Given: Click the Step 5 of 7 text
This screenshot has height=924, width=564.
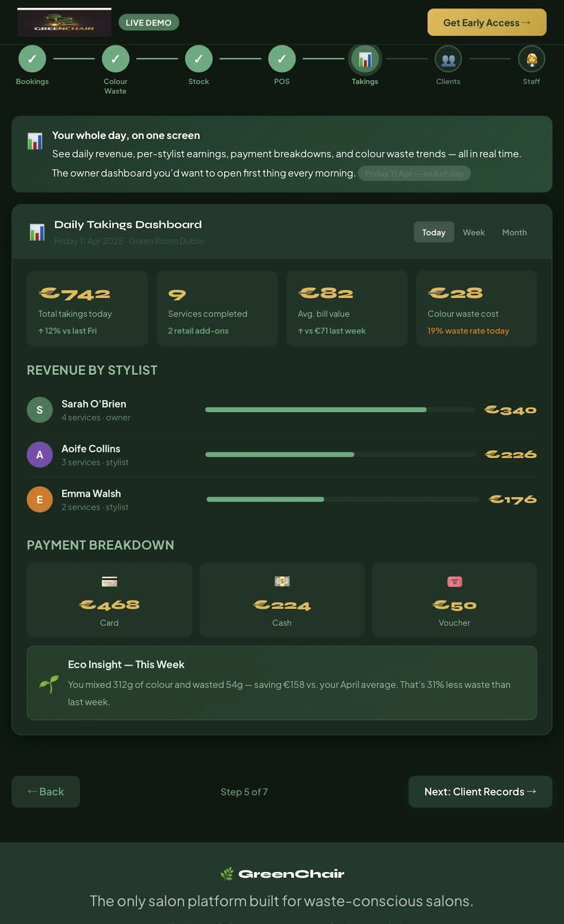Looking at the screenshot, I should pos(244,792).
